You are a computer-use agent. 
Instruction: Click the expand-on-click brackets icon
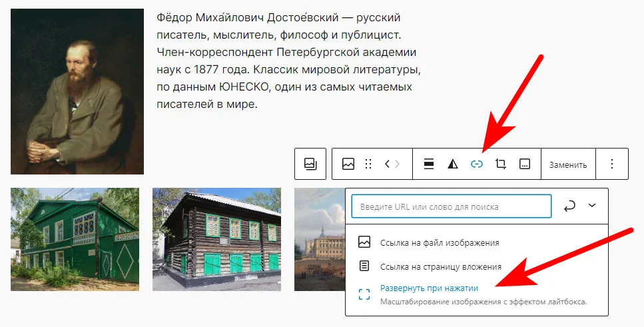pos(364,294)
